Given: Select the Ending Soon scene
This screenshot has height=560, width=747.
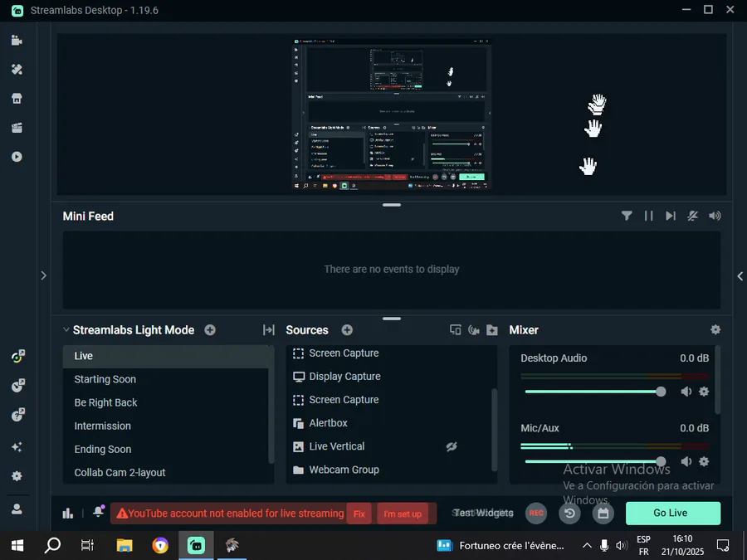Looking at the screenshot, I should pyautogui.click(x=166, y=450).
